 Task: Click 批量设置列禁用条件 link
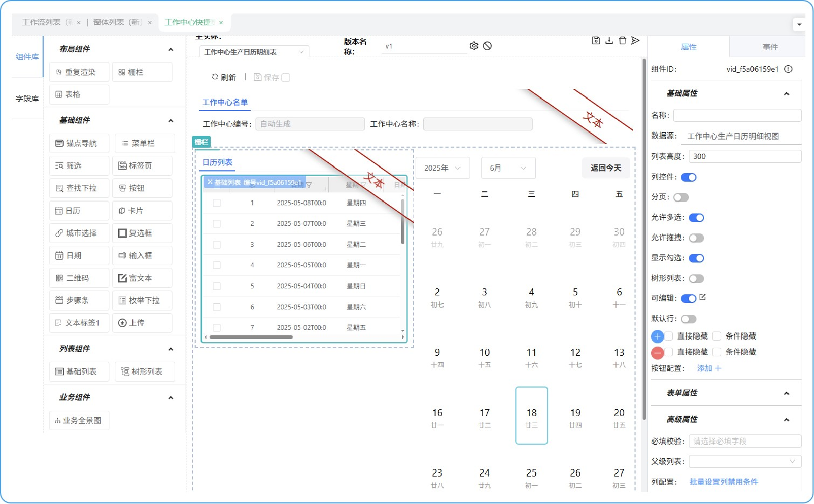724,482
